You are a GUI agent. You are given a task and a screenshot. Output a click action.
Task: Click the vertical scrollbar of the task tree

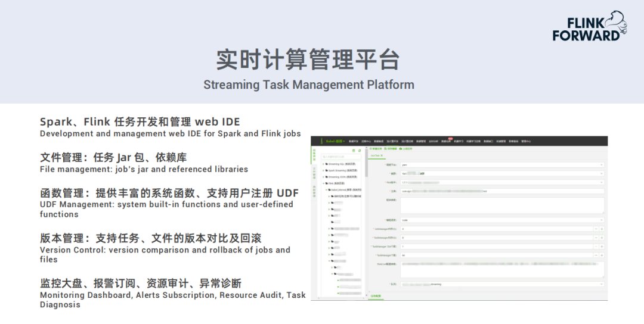(x=366, y=163)
